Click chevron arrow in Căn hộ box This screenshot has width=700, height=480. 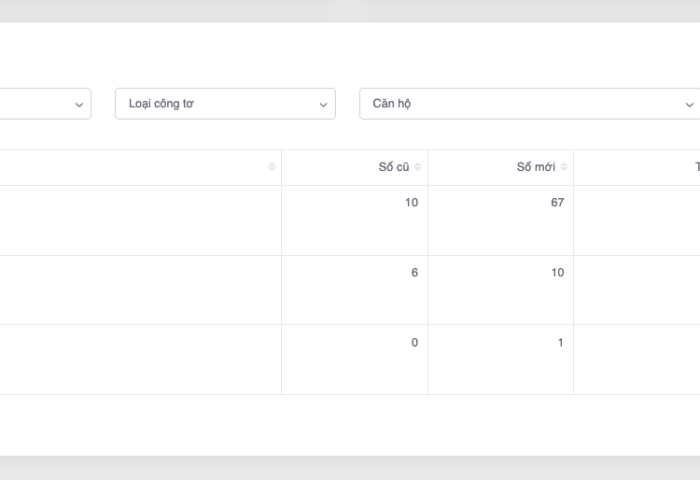[x=689, y=104]
